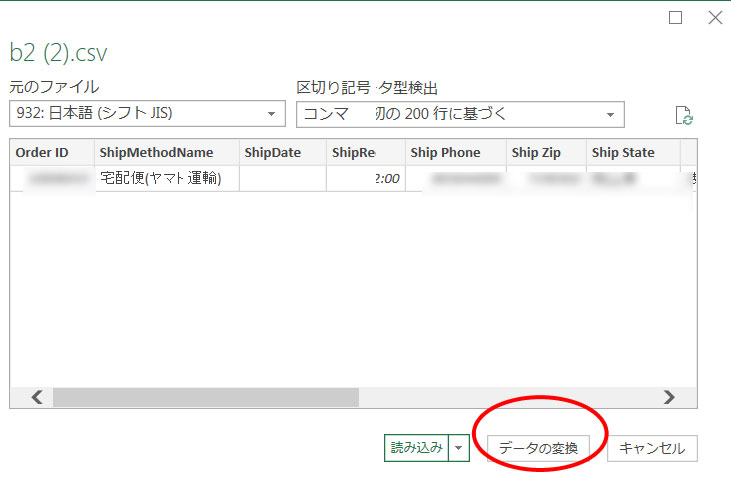This screenshot has width=731, height=482.
Task: Click the right scroll arrow of preview table
Action: 669,397
